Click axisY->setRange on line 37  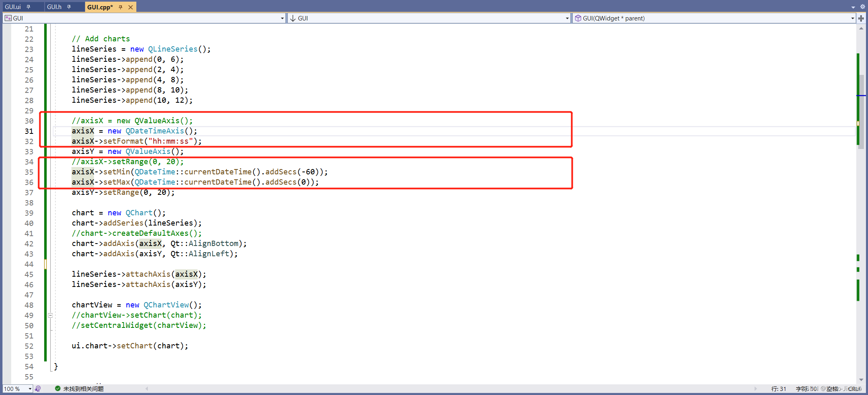106,192
